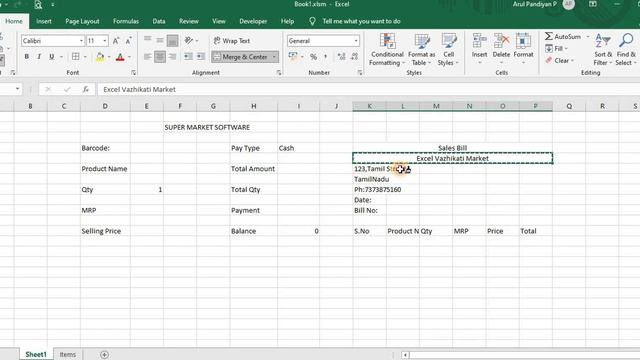Open the font name dropdown
This screenshot has width=640, height=360.
coord(81,41)
